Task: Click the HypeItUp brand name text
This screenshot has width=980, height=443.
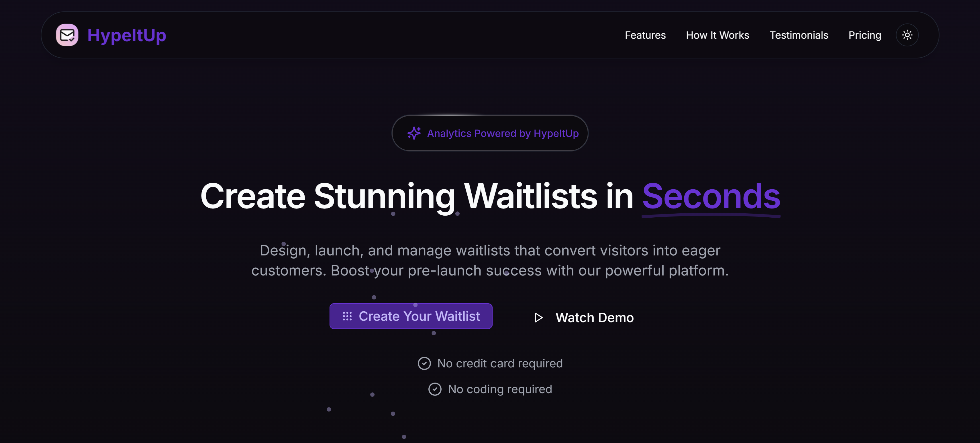Action: coord(127,35)
